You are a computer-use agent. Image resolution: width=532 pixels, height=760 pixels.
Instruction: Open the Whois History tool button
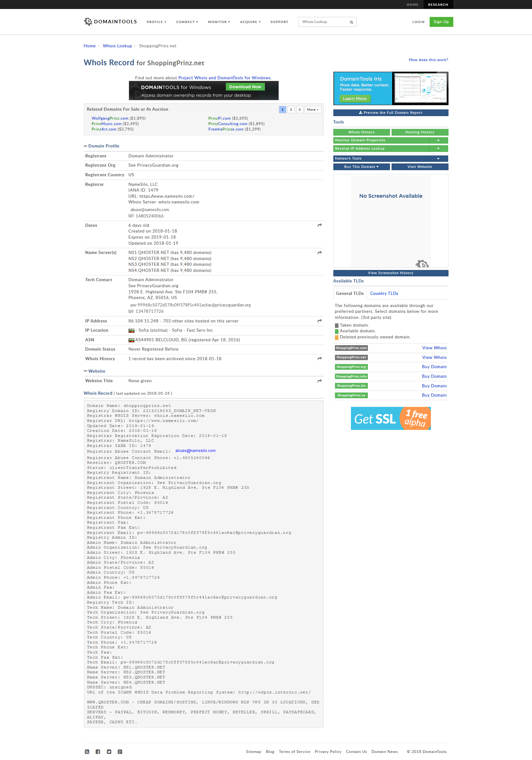click(x=361, y=132)
